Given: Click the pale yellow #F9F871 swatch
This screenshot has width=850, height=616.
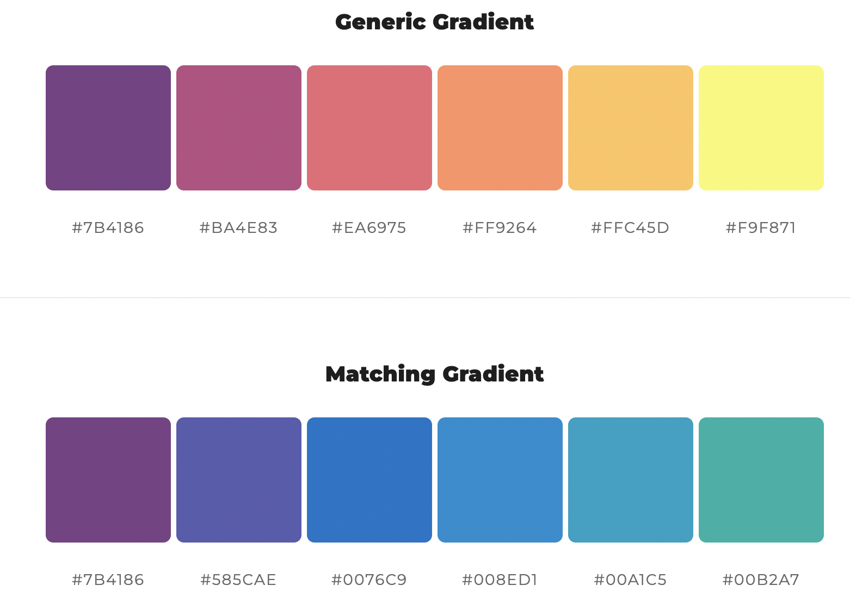Looking at the screenshot, I should [x=761, y=128].
